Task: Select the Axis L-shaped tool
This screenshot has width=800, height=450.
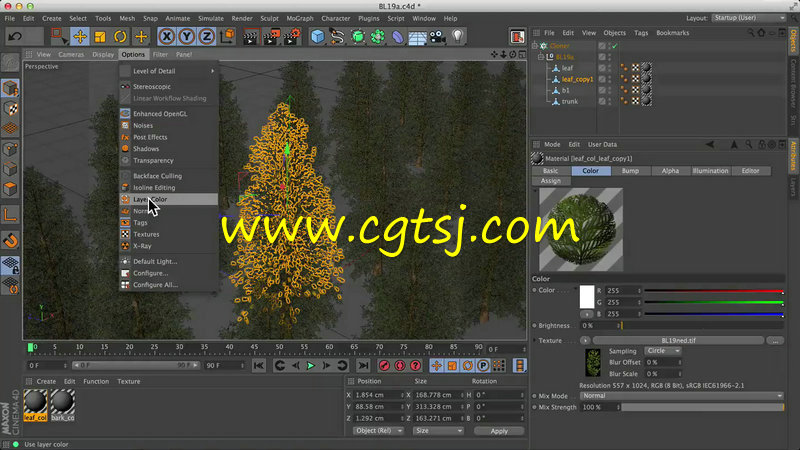Action: (x=10, y=215)
